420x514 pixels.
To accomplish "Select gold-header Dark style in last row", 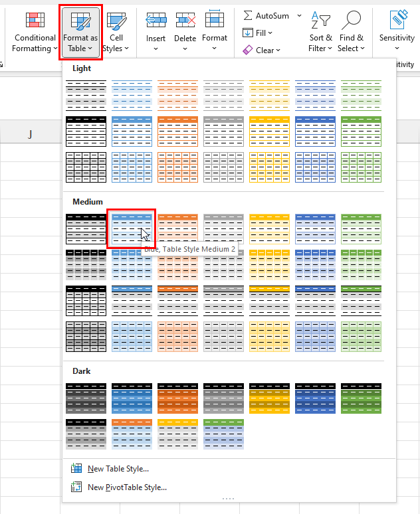I will pos(178,434).
